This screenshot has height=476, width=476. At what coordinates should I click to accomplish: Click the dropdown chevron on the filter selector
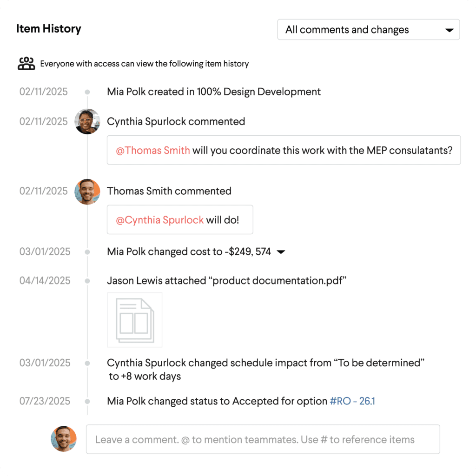pyautogui.click(x=449, y=29)
